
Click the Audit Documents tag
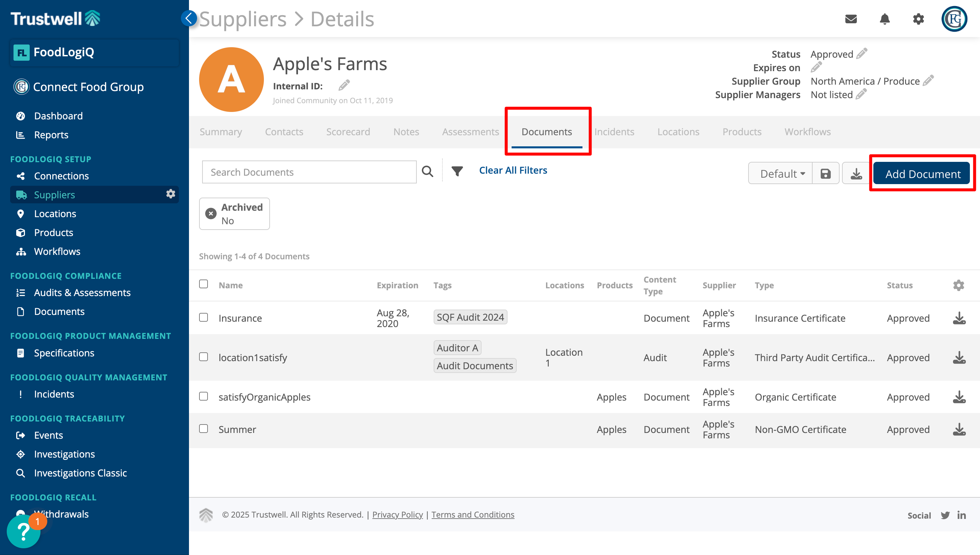[x=474, y=366]
